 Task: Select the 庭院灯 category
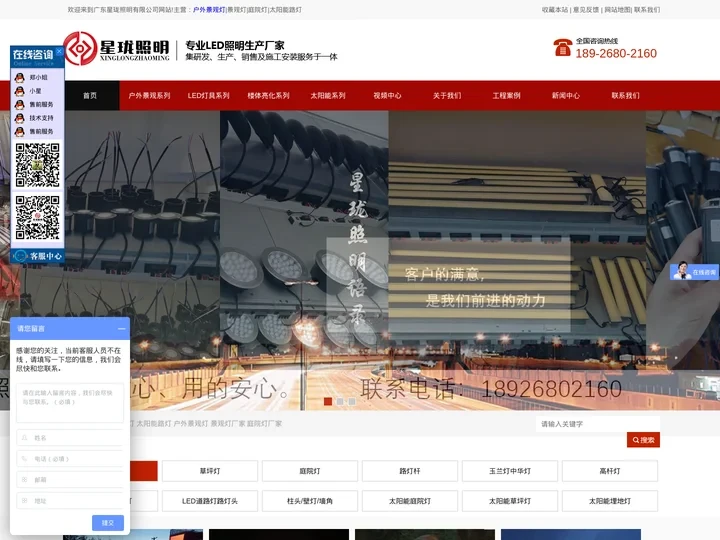pyautogui.click(x=310, y=471)
